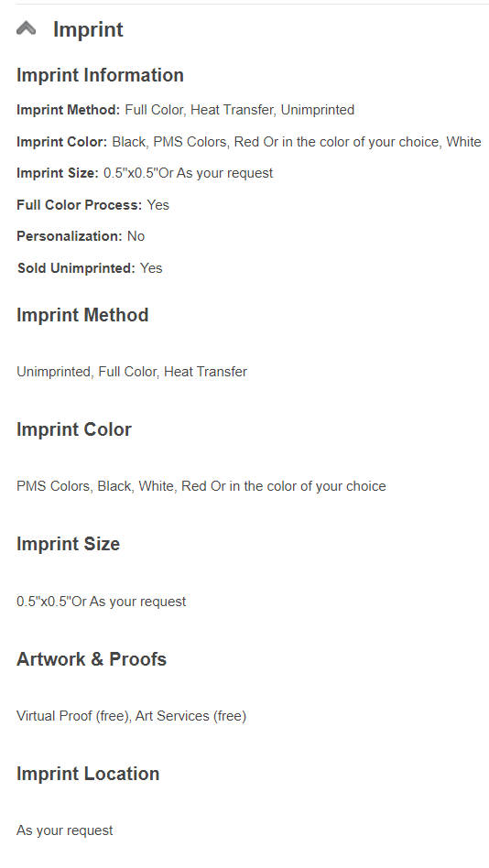
Task: Click the Imprint Color label
Action: (x=62, y=142)
